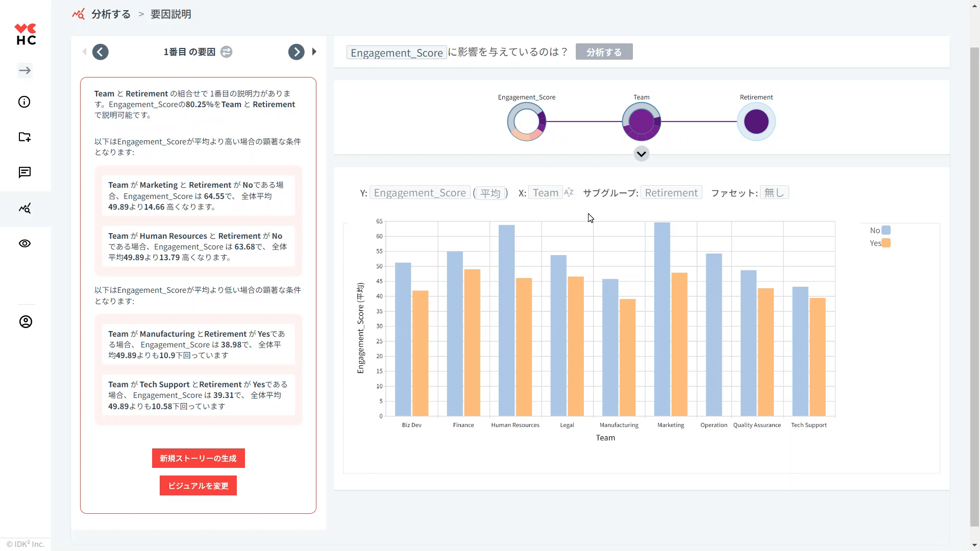Viewport: 980px width, 551px height.
Task: Toggle the eye visibility sidebar icon
Action: point(24,243)
